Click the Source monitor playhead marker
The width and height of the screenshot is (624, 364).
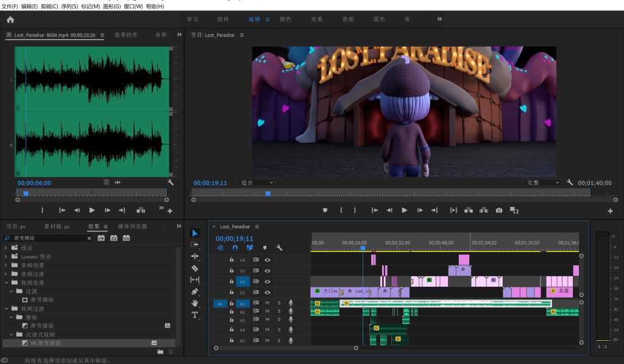click(x=26, y=194)
